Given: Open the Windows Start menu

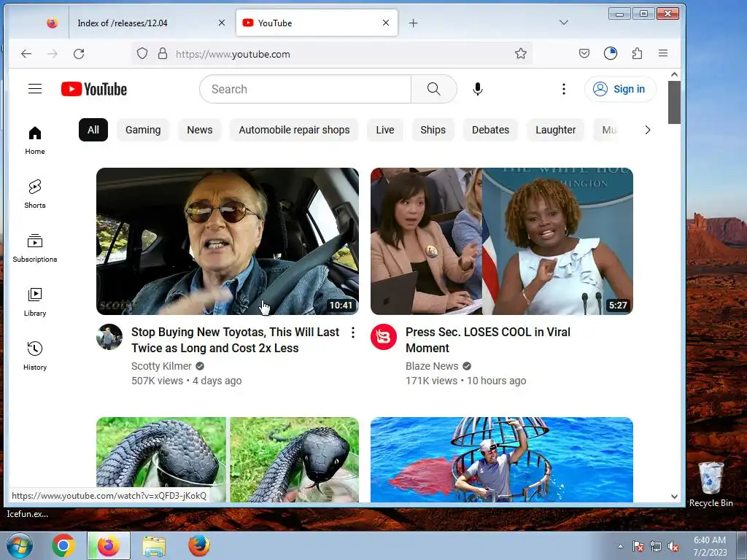Looking at the screenshot, I should click(x=20, y=545).
